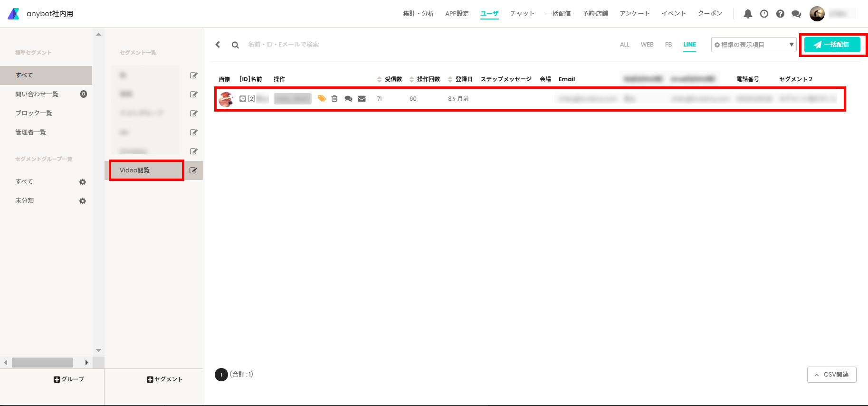Open the 集計・分析 menu
This screenshot has height=406, width=868.
pos(419,14)
